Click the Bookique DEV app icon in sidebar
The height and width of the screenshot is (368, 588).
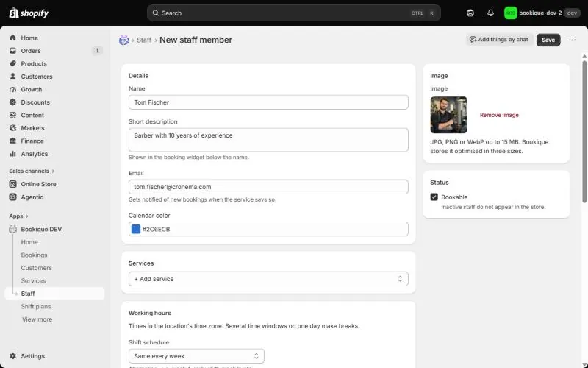click(x=13, y=229)
